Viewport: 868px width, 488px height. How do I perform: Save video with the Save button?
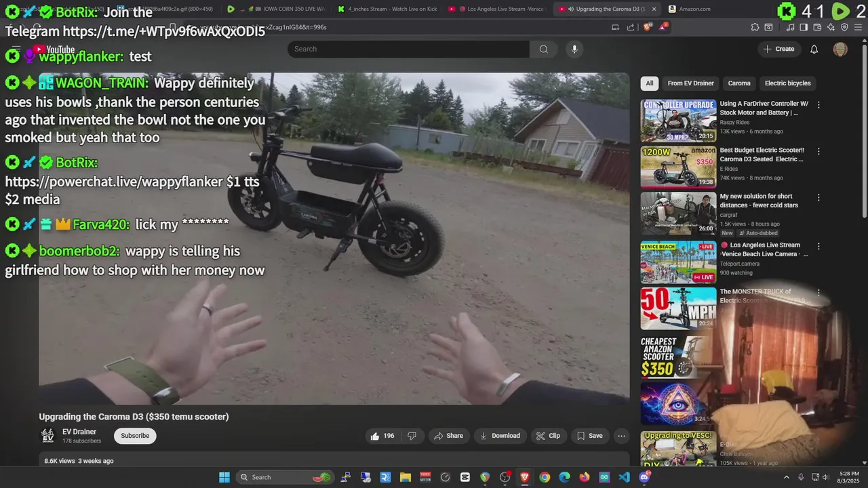589,436
